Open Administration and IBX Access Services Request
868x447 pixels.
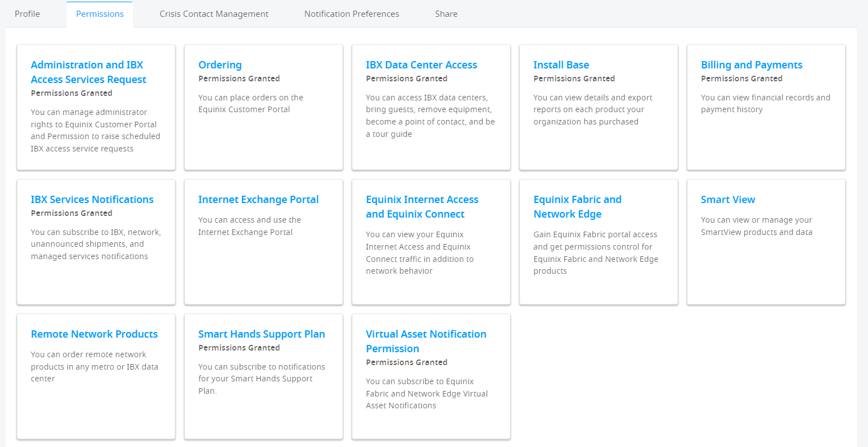coord(89,72)
